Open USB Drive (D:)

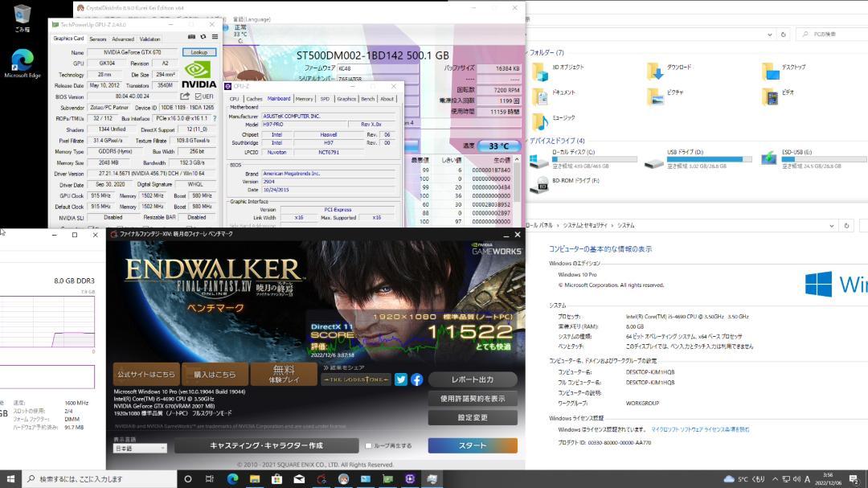[x=698, y=159]
